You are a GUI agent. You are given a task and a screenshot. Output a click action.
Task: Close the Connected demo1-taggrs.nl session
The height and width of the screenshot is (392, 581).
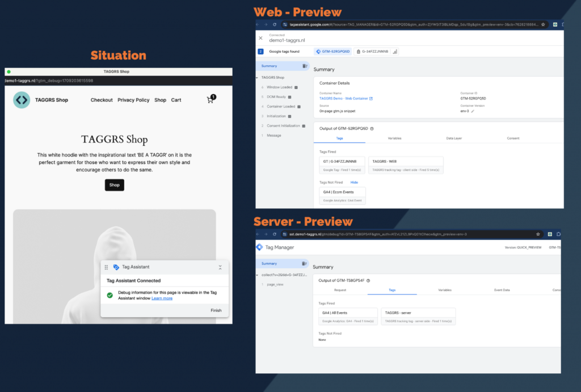260,38
